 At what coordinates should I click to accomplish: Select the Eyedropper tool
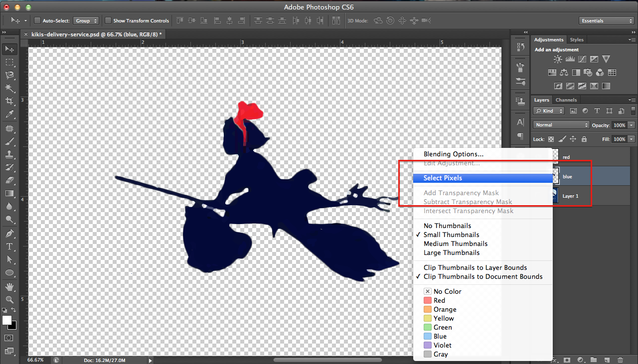(x=9, y=114)
